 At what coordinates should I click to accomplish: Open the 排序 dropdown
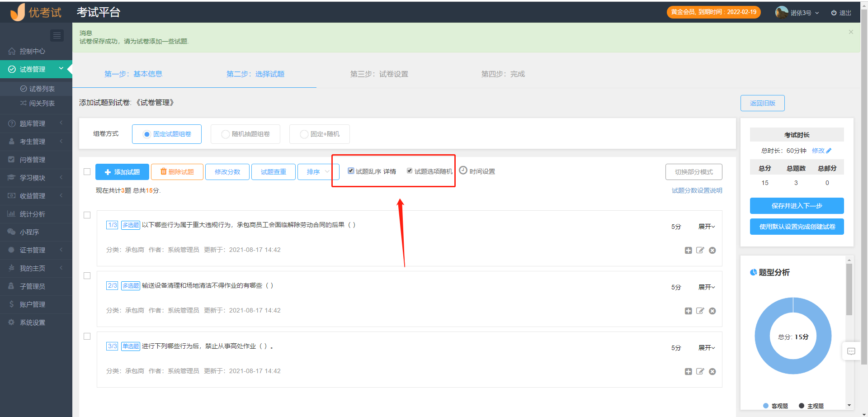[x=318, y=172]
